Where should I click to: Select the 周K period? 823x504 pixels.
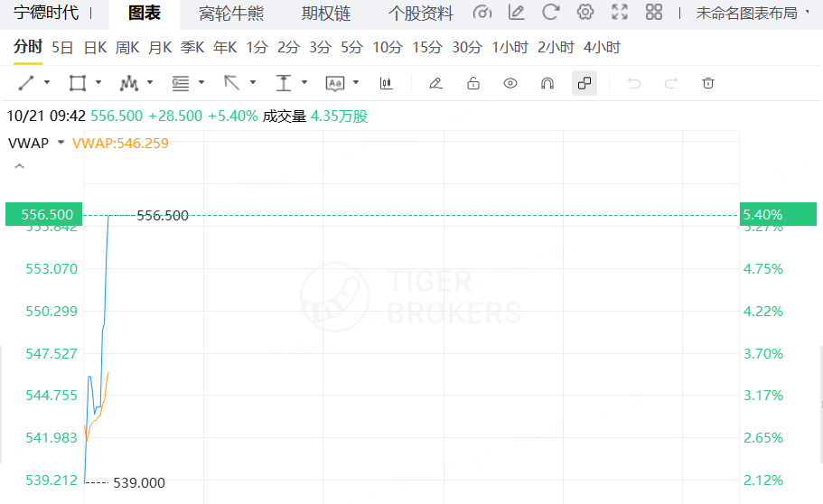(127, 48)
